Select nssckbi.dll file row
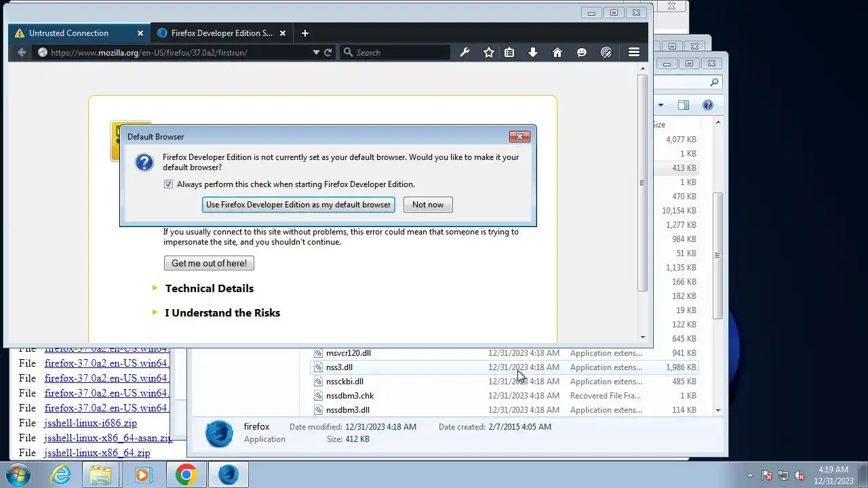Viewport: 868px width, 488px height. click(x=505, y=382)
